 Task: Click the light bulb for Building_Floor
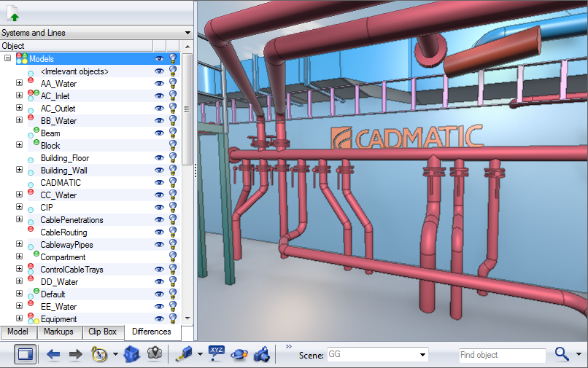(173, 157)
